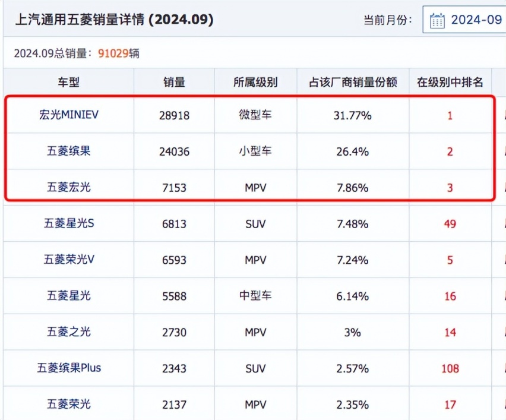Viewport: 506px width, 420px height.
Task: Click the sales value 5588
Action: coord(174,296)
